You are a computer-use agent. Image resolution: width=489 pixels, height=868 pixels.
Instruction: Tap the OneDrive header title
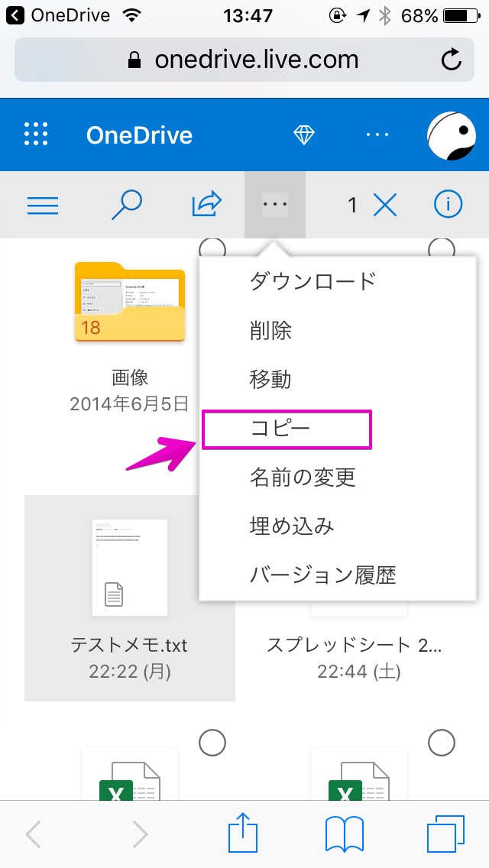139,136
